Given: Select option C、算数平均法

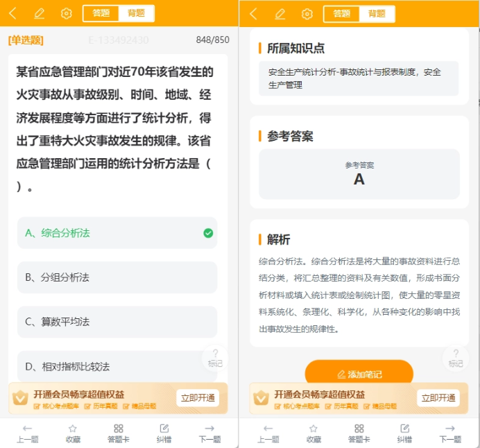Looking at the screenshot, I should [117, 322].
